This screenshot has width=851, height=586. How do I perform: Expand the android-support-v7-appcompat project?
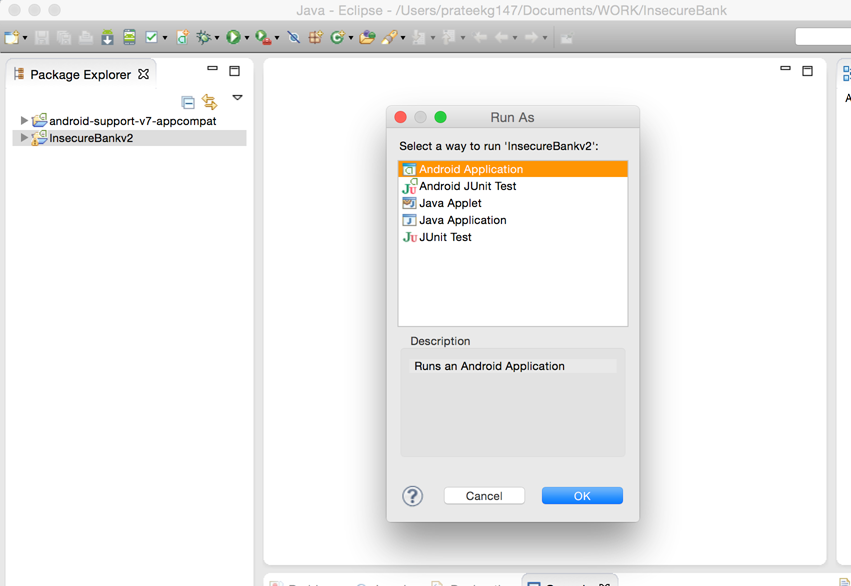[x=24, y=121]
